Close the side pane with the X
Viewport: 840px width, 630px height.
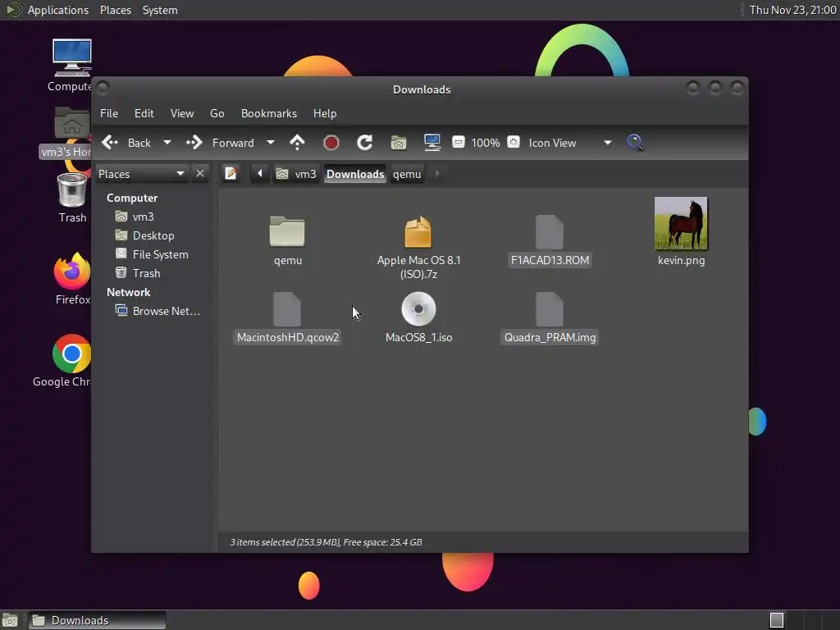point(200,174)
